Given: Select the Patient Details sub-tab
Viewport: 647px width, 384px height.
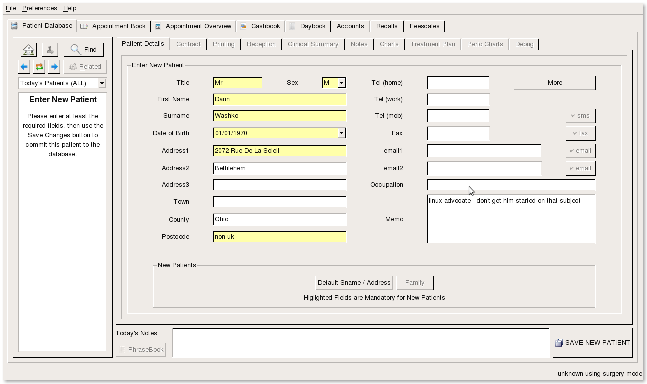Looking at the screenshot, I should [143, 44].
